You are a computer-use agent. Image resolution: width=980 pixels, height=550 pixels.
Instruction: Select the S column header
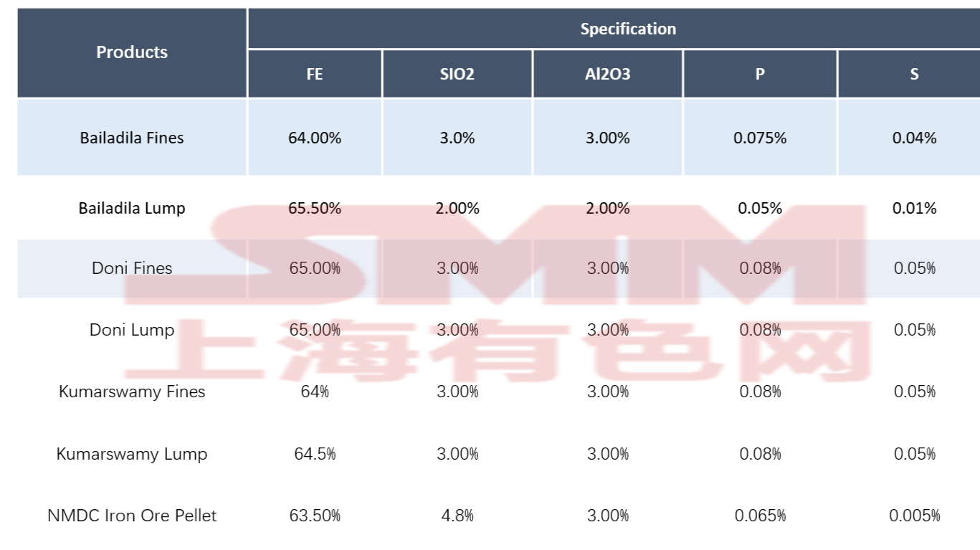pyautogui.click(x=914, y=74)
